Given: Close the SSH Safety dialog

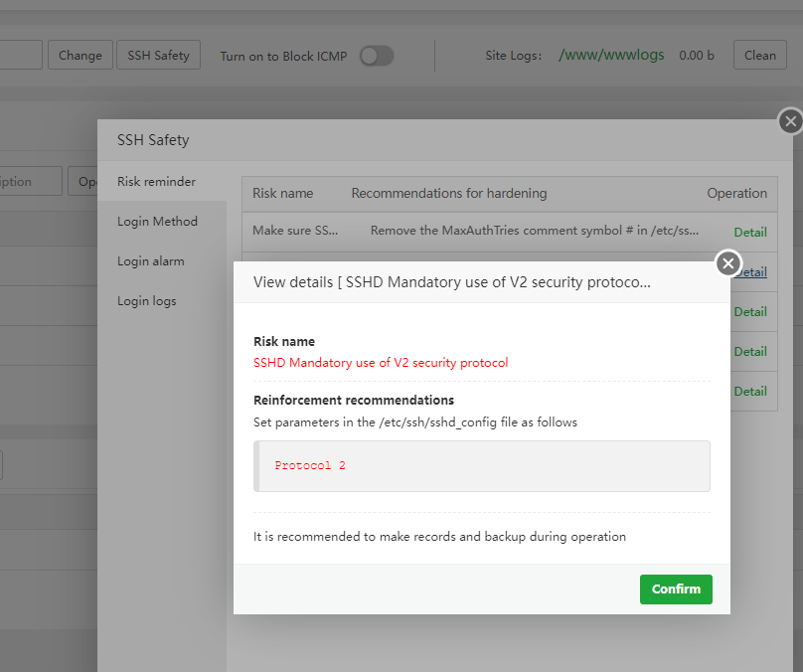Looking at the screenshot, I should [790, 121].
